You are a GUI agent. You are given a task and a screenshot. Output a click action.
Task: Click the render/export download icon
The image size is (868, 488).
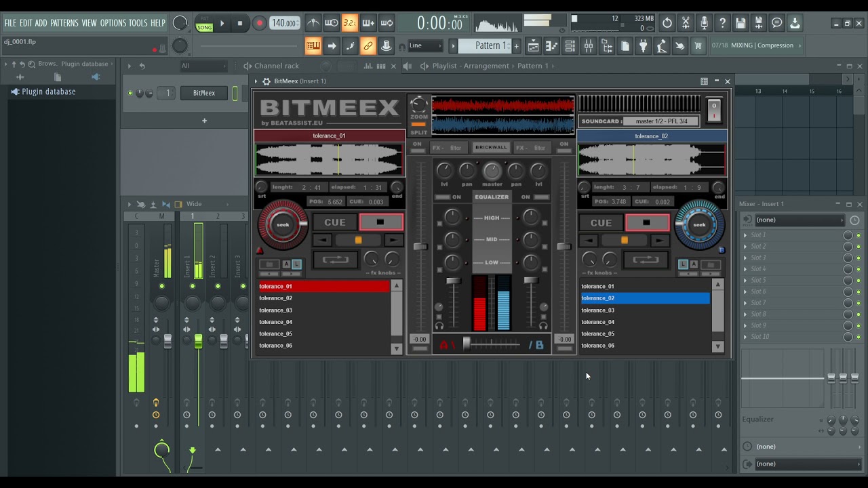pyautogui.click(x=795, y=23)
